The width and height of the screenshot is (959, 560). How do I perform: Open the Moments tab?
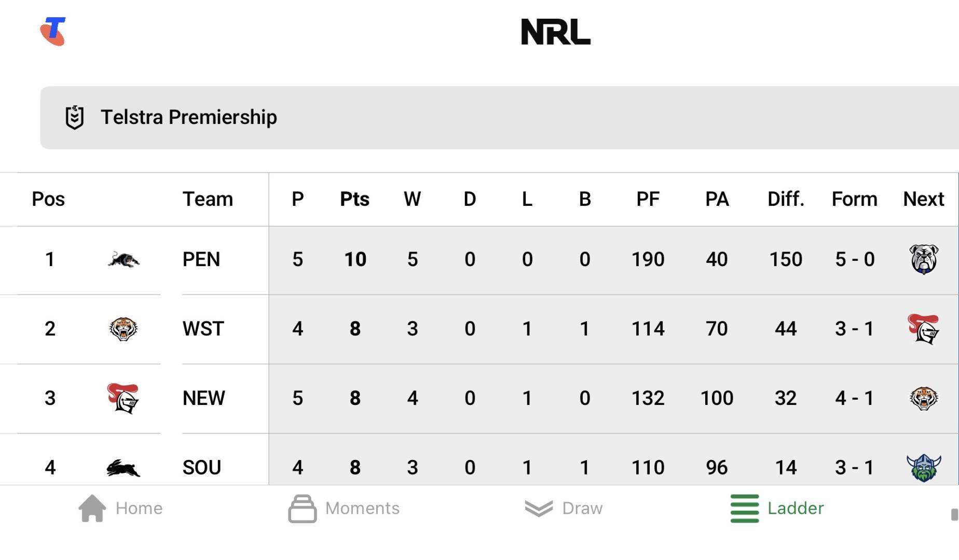pyautogui.click(x=344, y=508)
